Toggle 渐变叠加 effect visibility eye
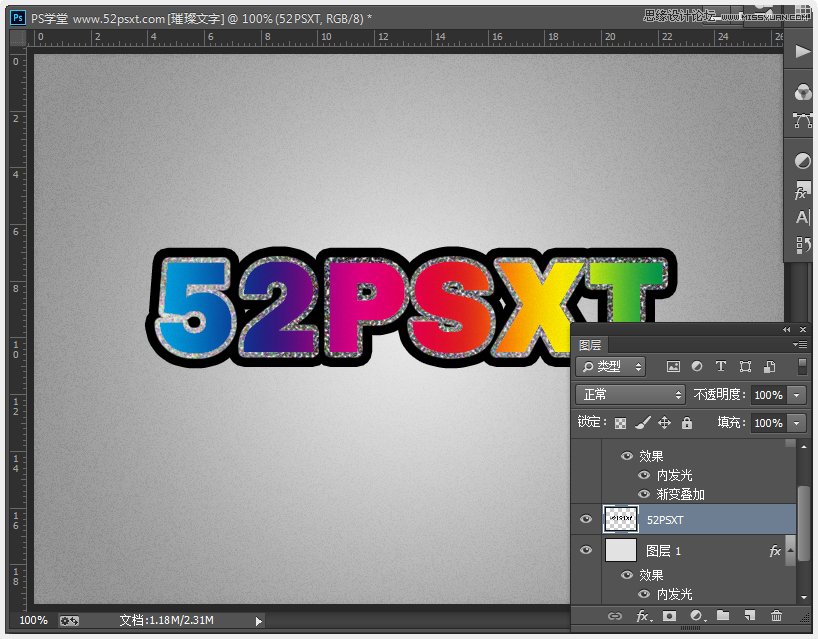 click(x=644, y=494)
